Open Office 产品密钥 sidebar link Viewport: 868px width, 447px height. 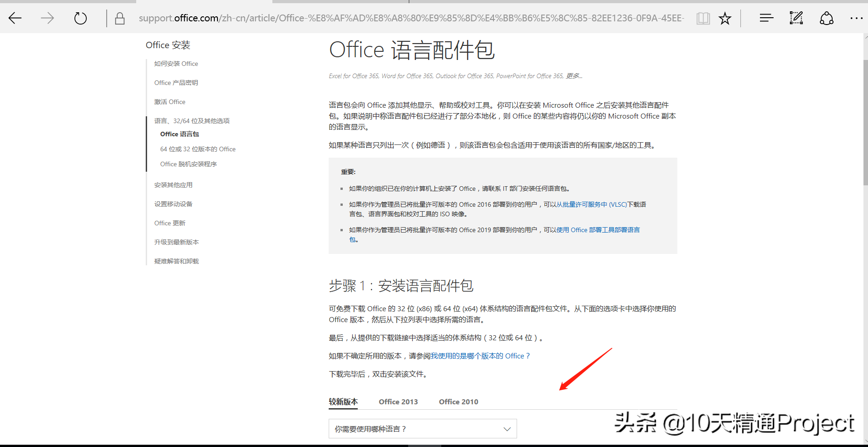[176, 83]
